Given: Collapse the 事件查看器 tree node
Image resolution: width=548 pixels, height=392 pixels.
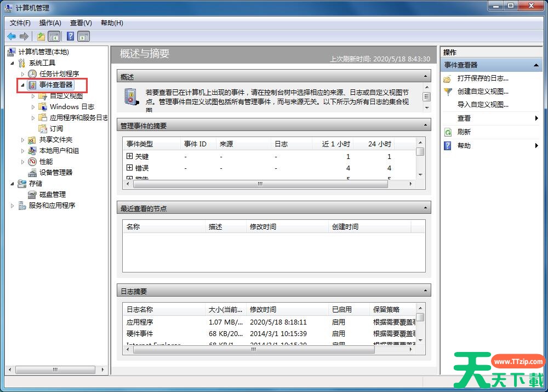Looking at the screenshot, I should click(22, 86).
